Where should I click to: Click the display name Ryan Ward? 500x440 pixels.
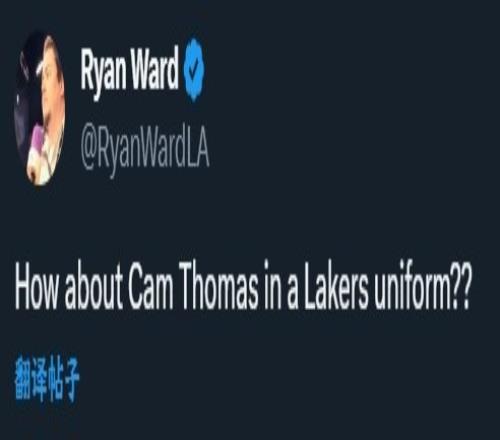[x=130, y=71]
